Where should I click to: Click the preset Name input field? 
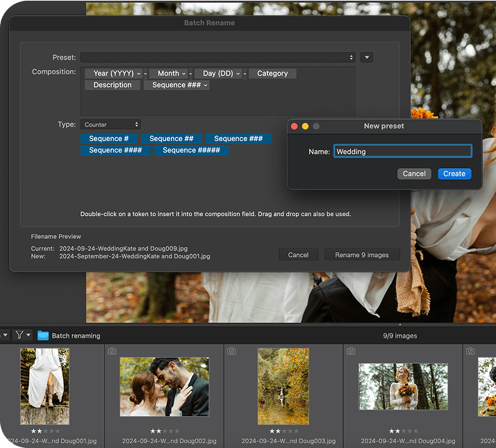tap(402, 151)
